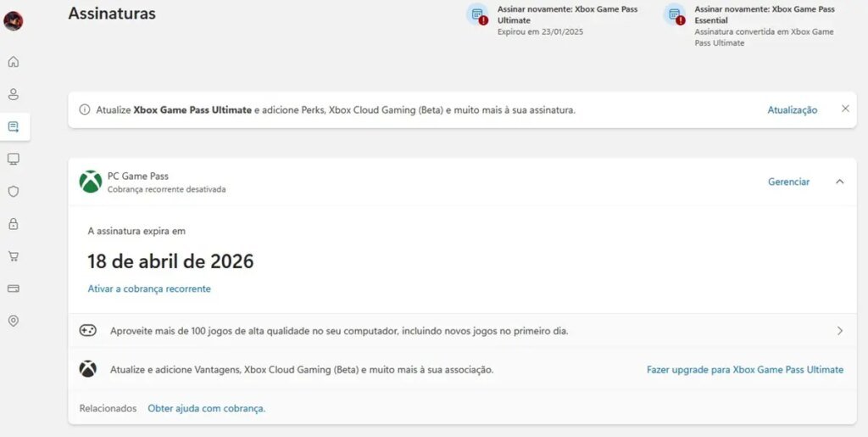Collapse the PC Game Pass card chevron
This screenshot has height=437, width=868.
click(x=839, y=182)
